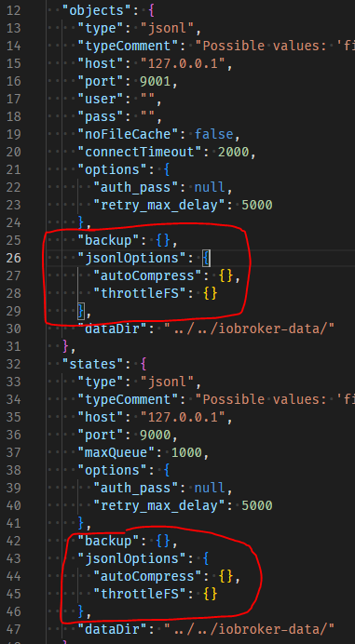Click the highlighted opening brace on line 26
Image resolution: width=355 pixels, height=644 pixels.
tap(206, 258)
